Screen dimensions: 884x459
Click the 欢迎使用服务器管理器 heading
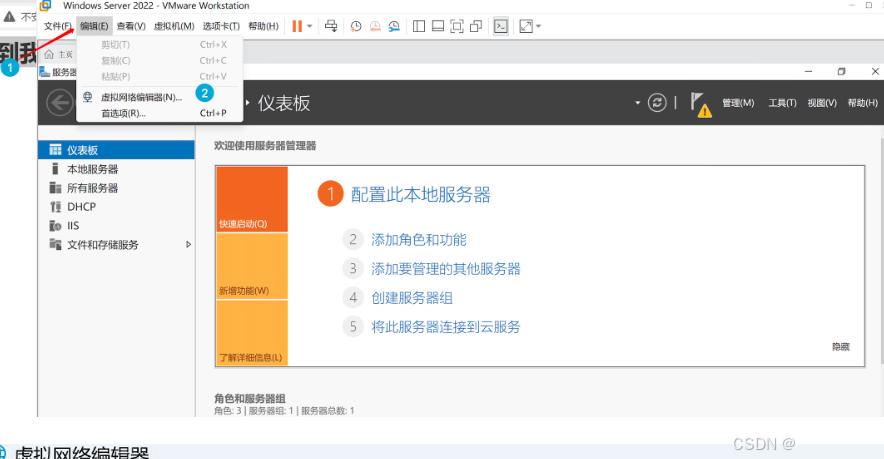[x=265, y=145]
